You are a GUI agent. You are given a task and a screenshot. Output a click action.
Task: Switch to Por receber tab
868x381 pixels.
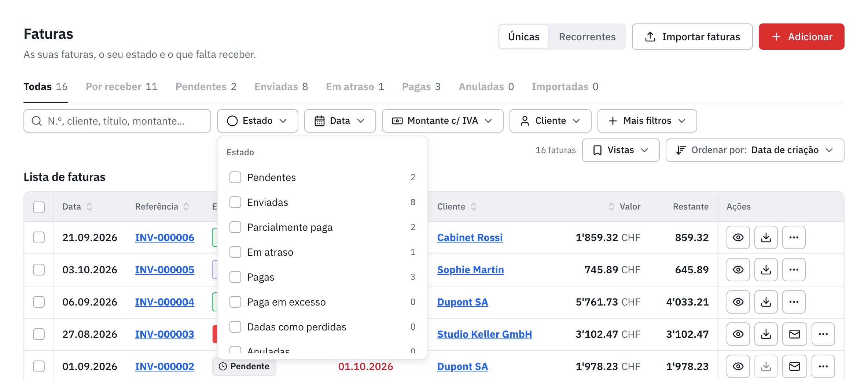pos(122,87)
